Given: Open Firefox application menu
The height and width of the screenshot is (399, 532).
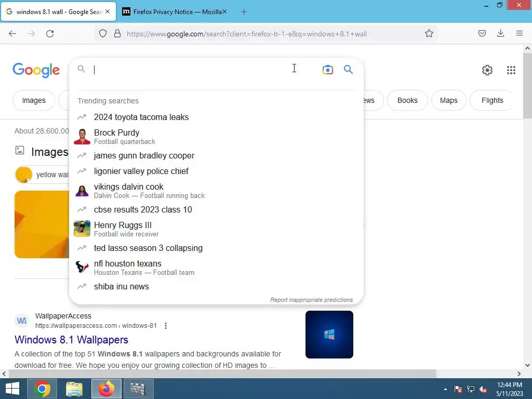Looking at the screenshot, I should (x=520, y=33).
